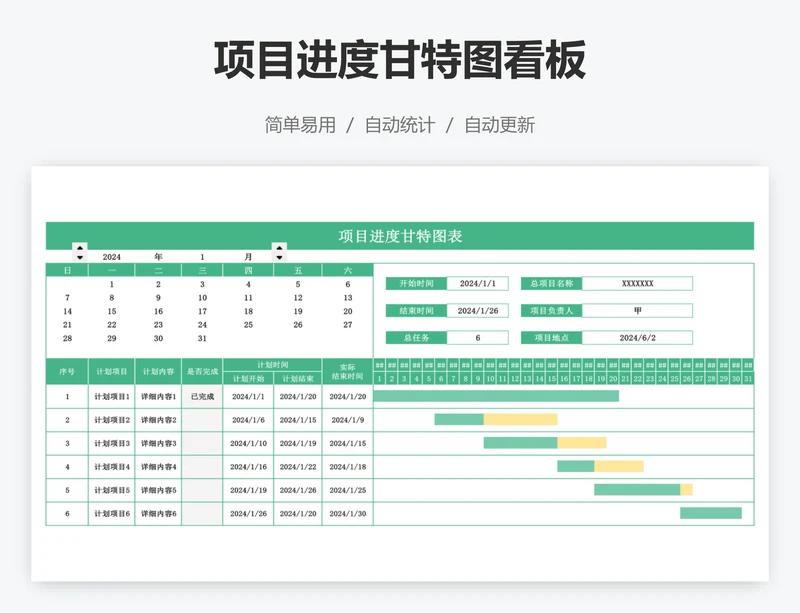Click the year spinner up arrow

pos(80,247)
